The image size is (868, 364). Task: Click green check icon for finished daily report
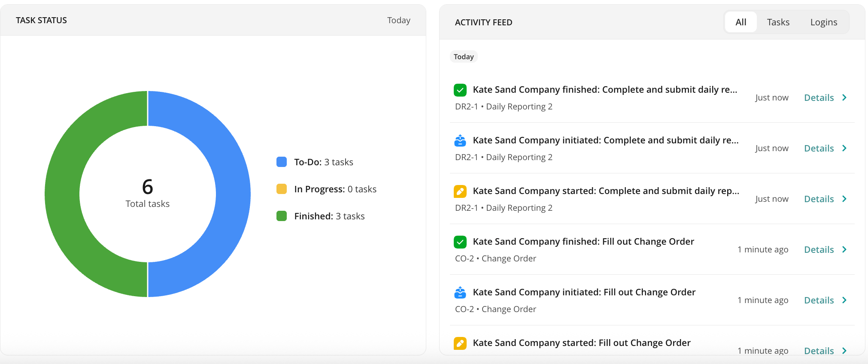[460, 90]
